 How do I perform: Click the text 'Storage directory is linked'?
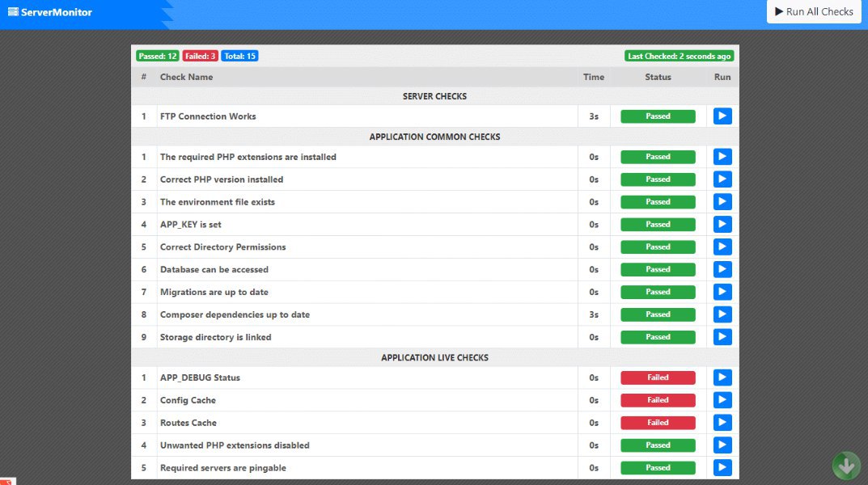tap(216, 337)
